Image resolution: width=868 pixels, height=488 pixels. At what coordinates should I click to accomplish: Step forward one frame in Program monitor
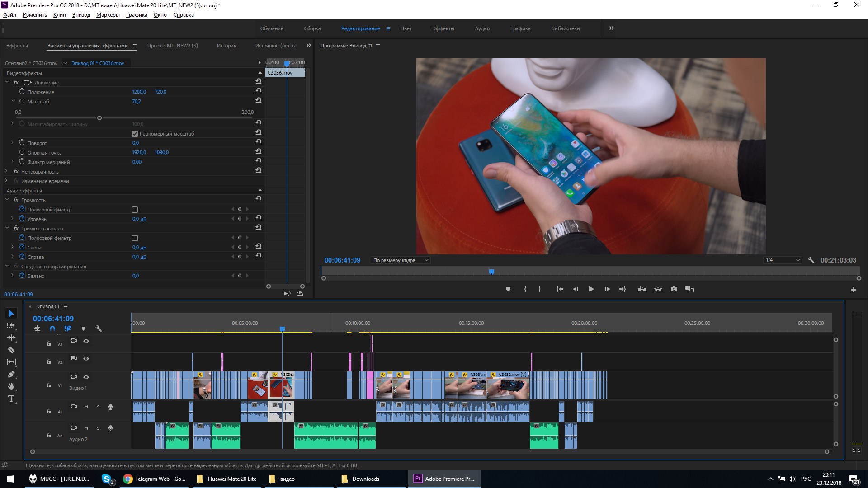coord(607,289)
